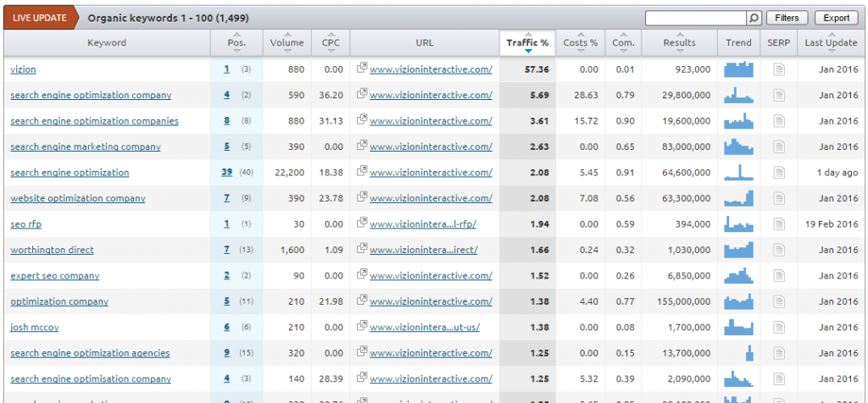Open the Filters button
The height and width of the screenshot is (403, 868).
point(787,18)
